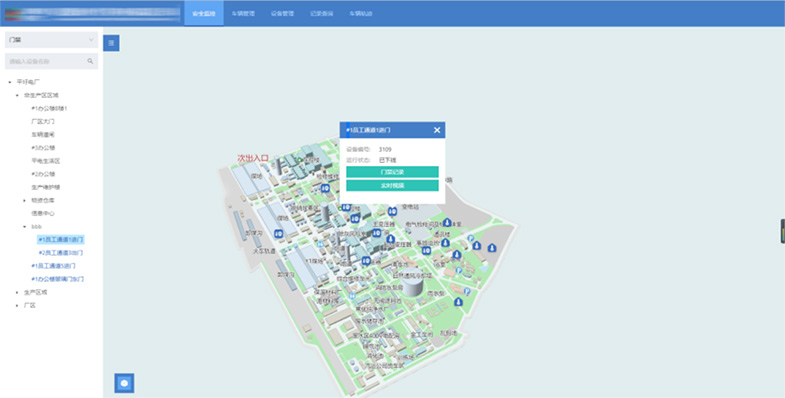
Task: Select the door marker nearest 次出入口 label
Action: [x=325, y=188]
